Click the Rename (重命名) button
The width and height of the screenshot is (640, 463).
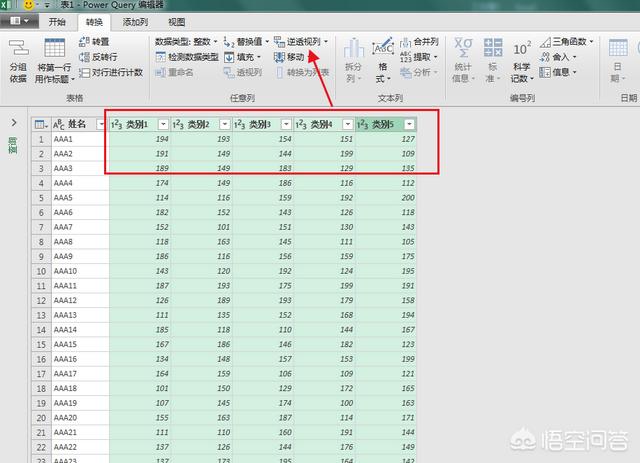click(174, 72)
